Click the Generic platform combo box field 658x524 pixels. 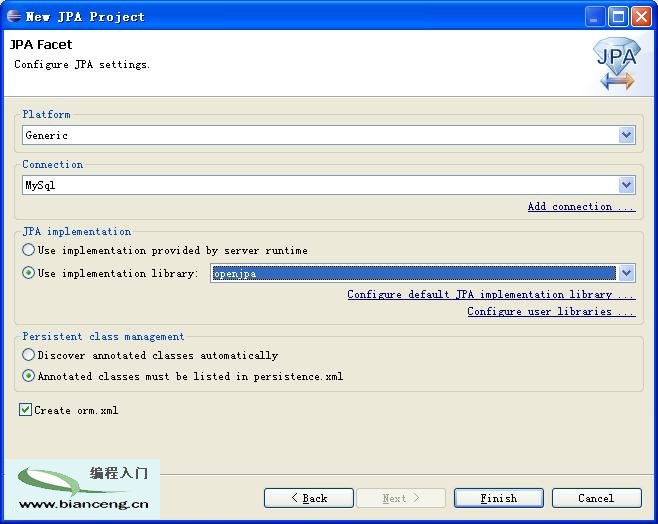(x=329, y=135)
